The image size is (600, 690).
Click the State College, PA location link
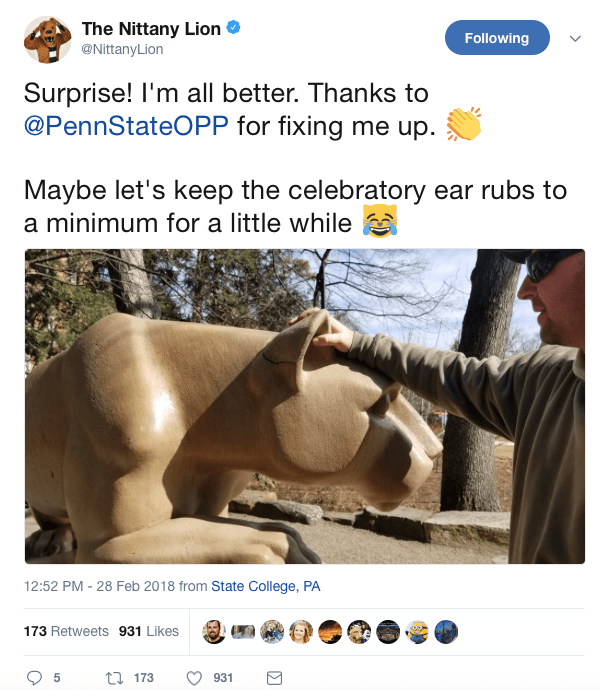pos(266,586)
